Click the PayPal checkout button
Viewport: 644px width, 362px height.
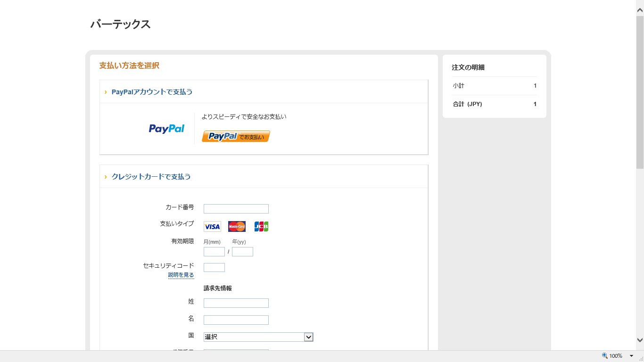coord(236,136)
